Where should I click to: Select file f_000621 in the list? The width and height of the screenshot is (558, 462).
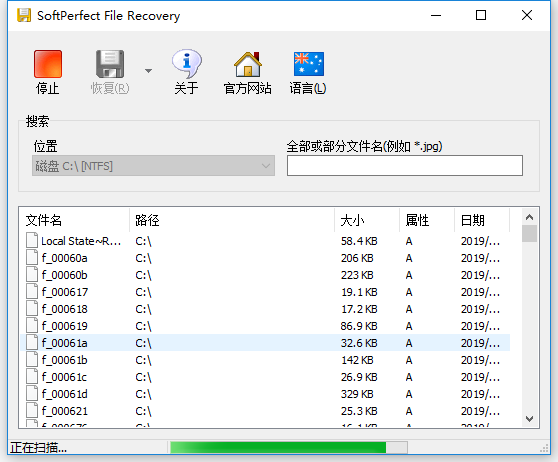(x=265, y=411)
